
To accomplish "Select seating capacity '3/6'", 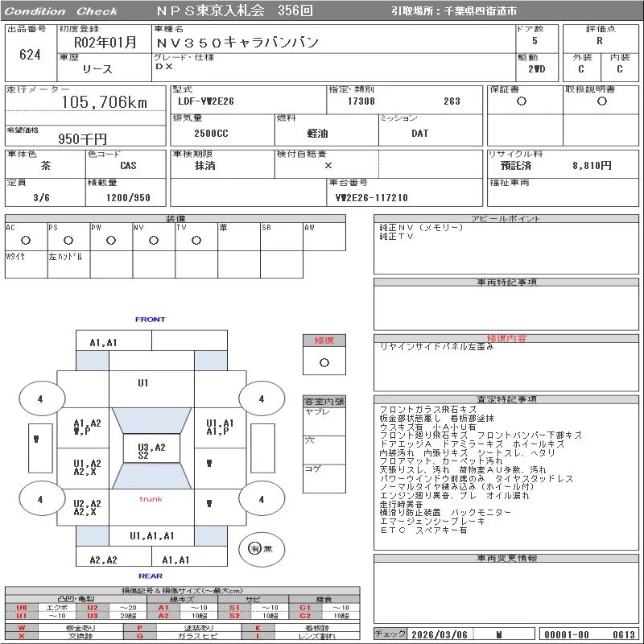I will [42, 197].
